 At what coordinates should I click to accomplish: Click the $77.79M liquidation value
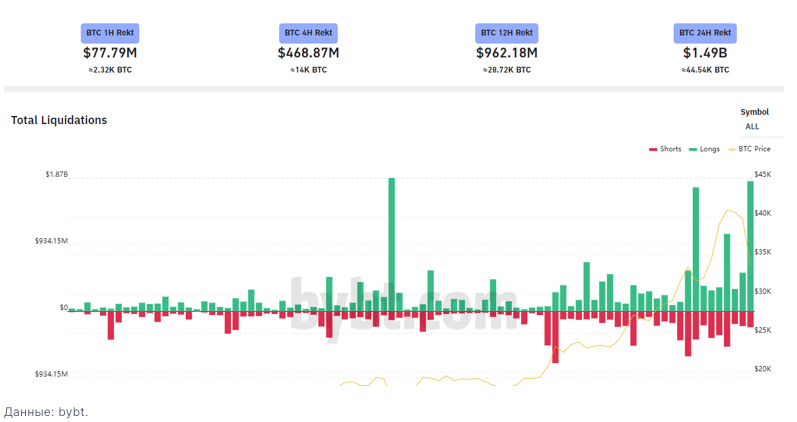(110, 52)
